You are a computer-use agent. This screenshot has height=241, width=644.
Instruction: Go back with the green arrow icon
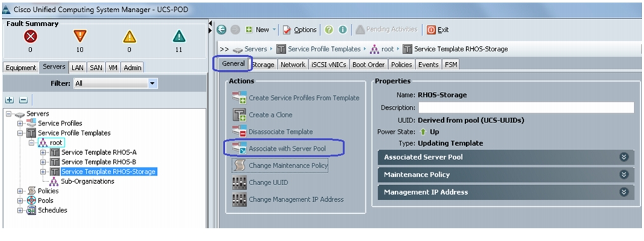click(x=222, y=30)
